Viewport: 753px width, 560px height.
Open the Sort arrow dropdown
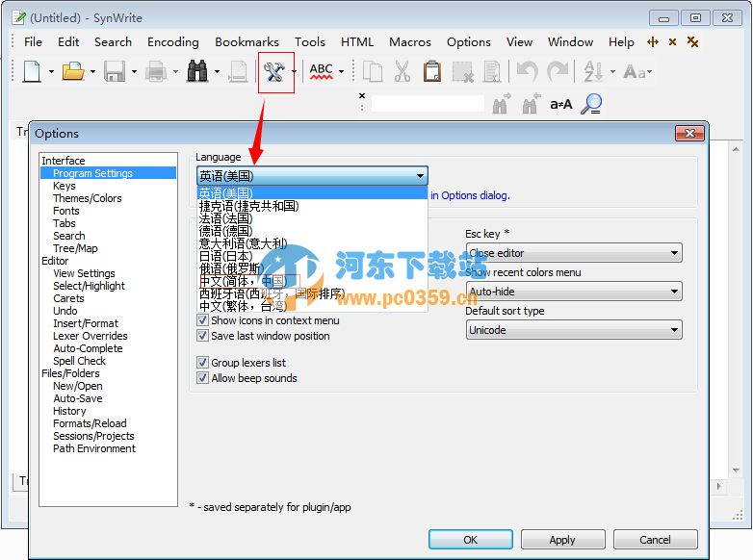coord(612,72)
